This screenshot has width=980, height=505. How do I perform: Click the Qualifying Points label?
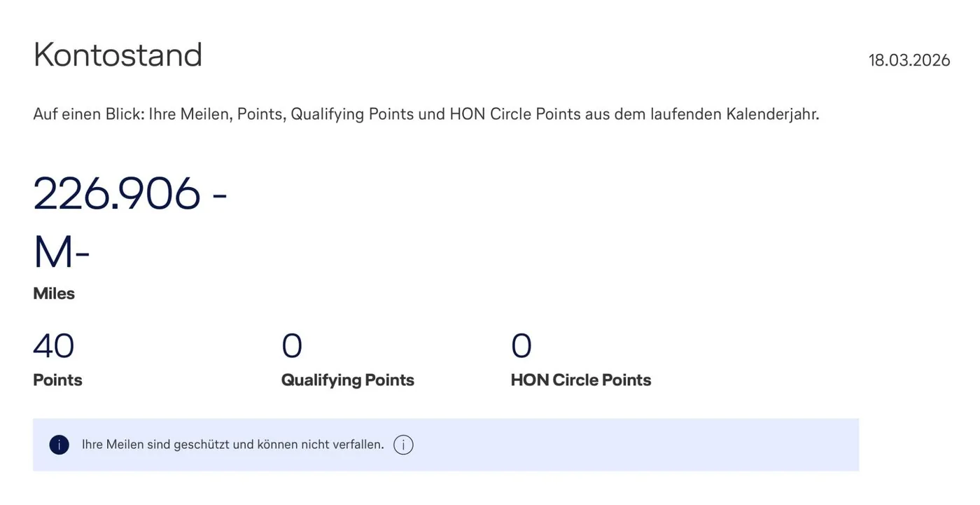(x=348, y=380)
